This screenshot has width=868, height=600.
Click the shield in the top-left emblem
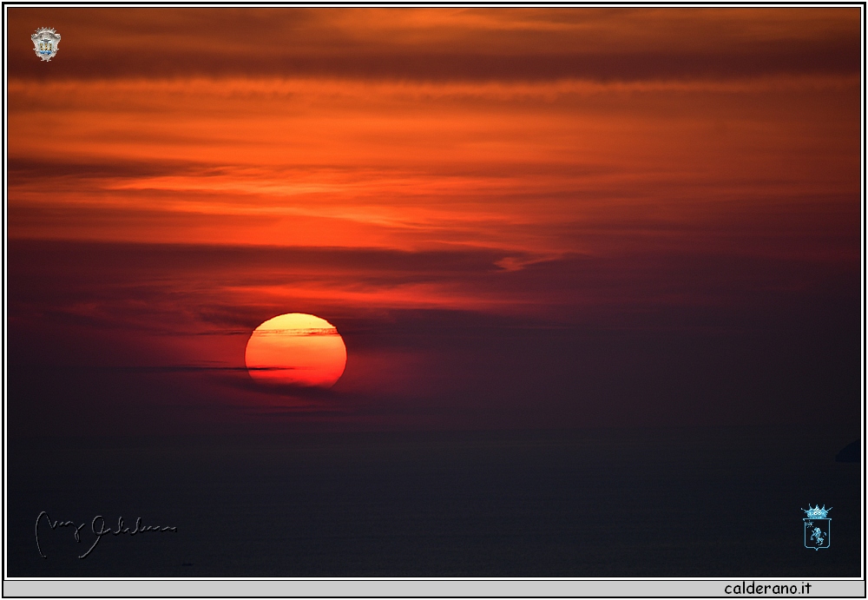[45, 47]
